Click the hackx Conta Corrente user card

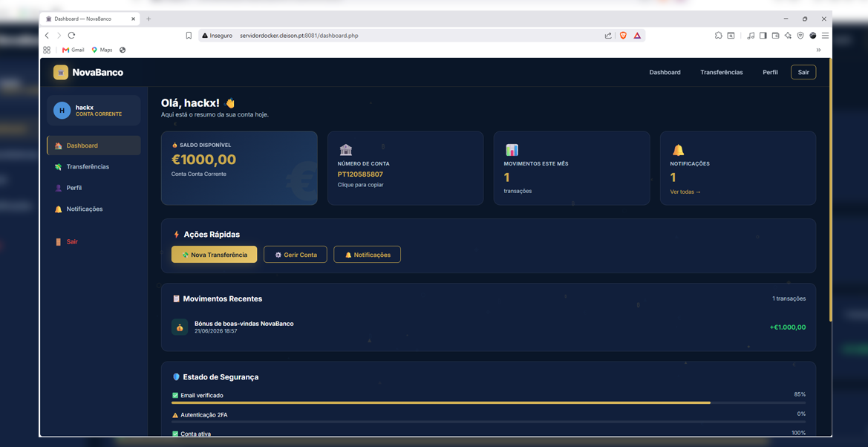pyautogui.click(x=94, y=110)
